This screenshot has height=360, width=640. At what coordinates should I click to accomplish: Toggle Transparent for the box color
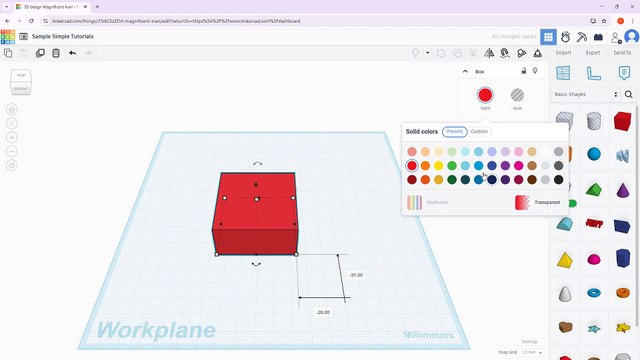[538, 202]
